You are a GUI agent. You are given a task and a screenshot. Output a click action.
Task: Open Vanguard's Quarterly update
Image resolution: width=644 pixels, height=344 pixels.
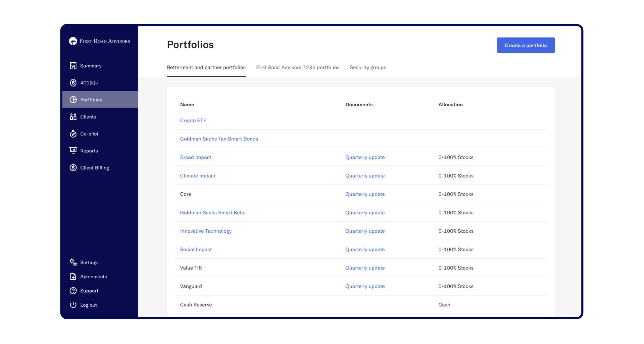click(365, 286)
